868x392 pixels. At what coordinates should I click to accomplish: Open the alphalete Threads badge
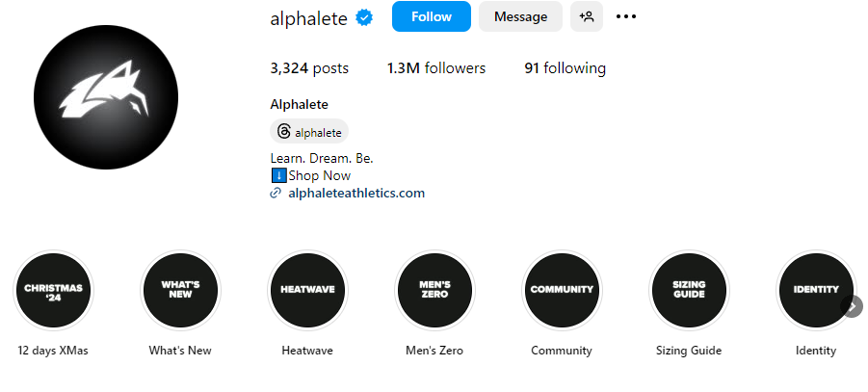pos(309,132)
